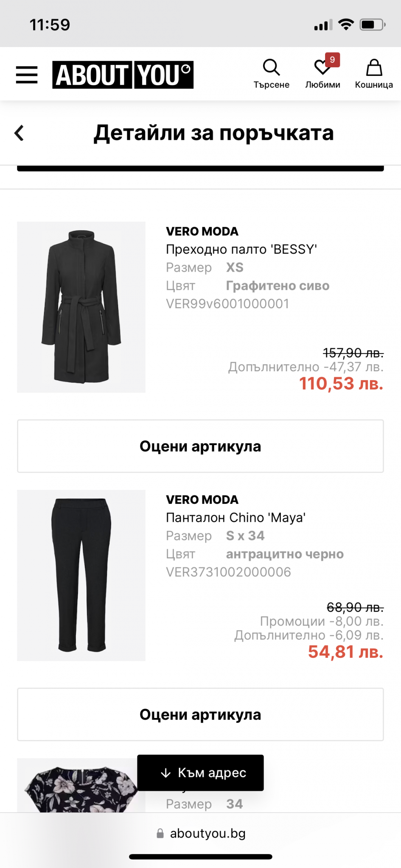
Task: Tap the favorites count badge showing 9
Action: tap(332, 60)
